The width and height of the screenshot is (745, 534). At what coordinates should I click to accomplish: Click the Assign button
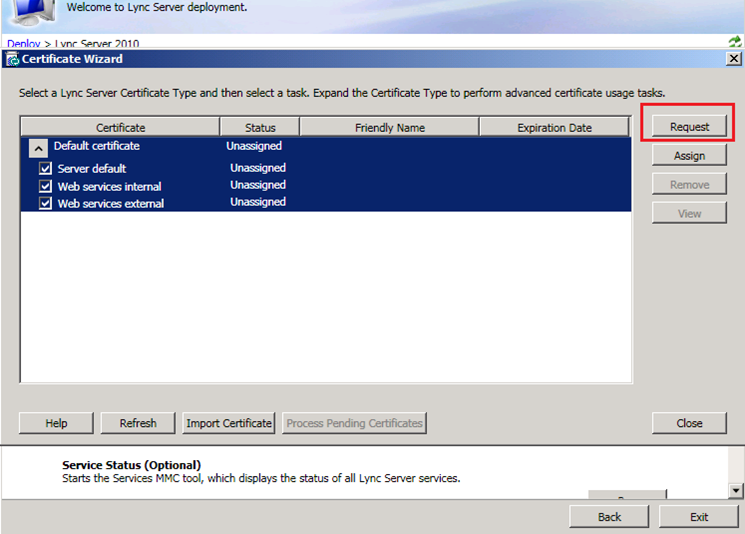689,156
